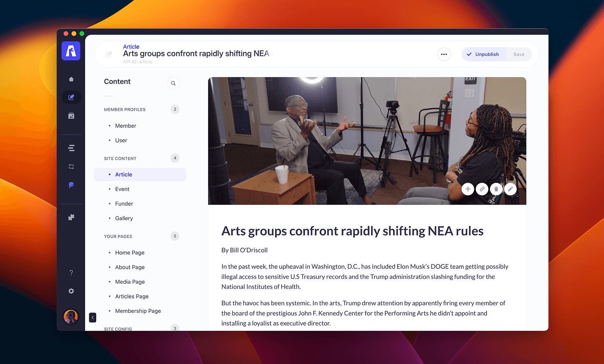604x364 pixels.
Task: Click the Unpublish button
Action: click(x=483, y=54)
